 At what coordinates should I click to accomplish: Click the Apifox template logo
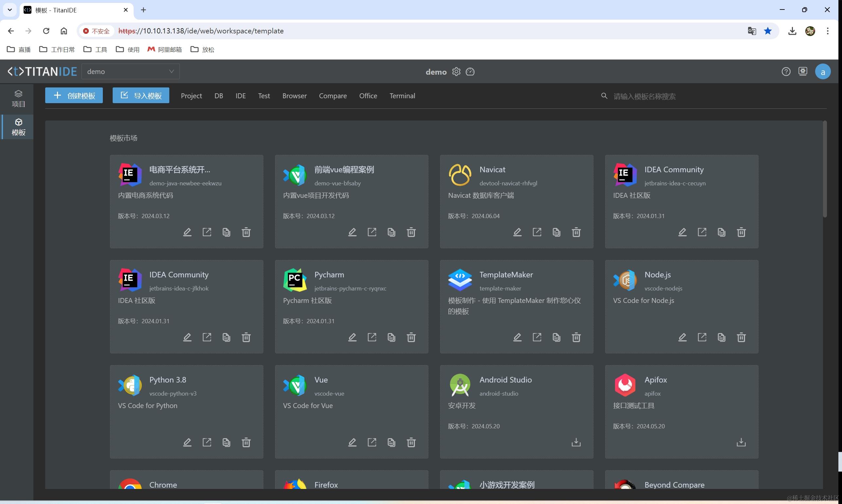point(625,385)
